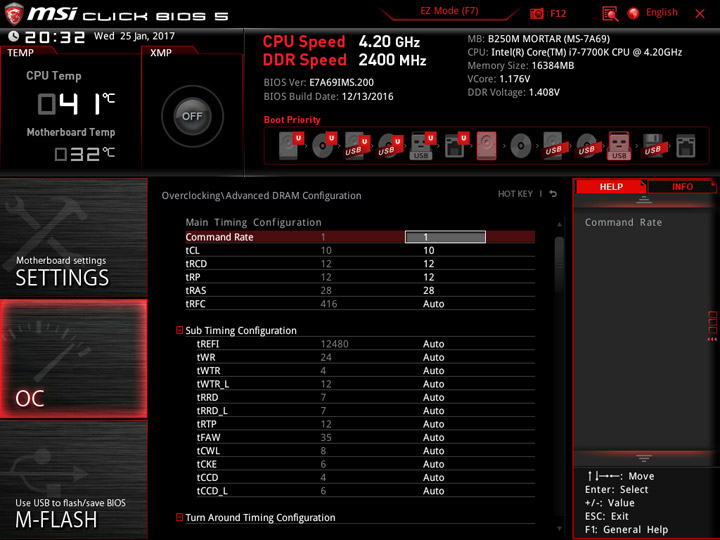720x540 pixels.
Task: Select the first USB key boot icon
Action: (x=422, y=146)
